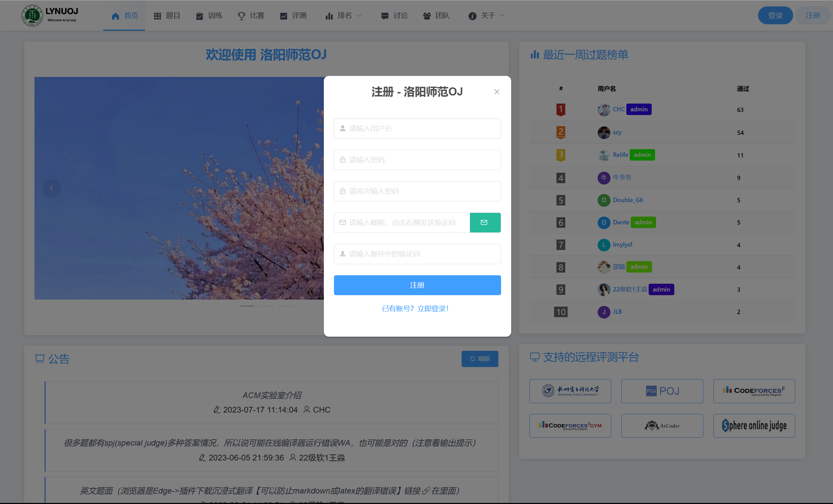Viewport: 833px width, 504px height.
Task: Click 已有账号？立即登录 link
Action: (x=415, y=309)
